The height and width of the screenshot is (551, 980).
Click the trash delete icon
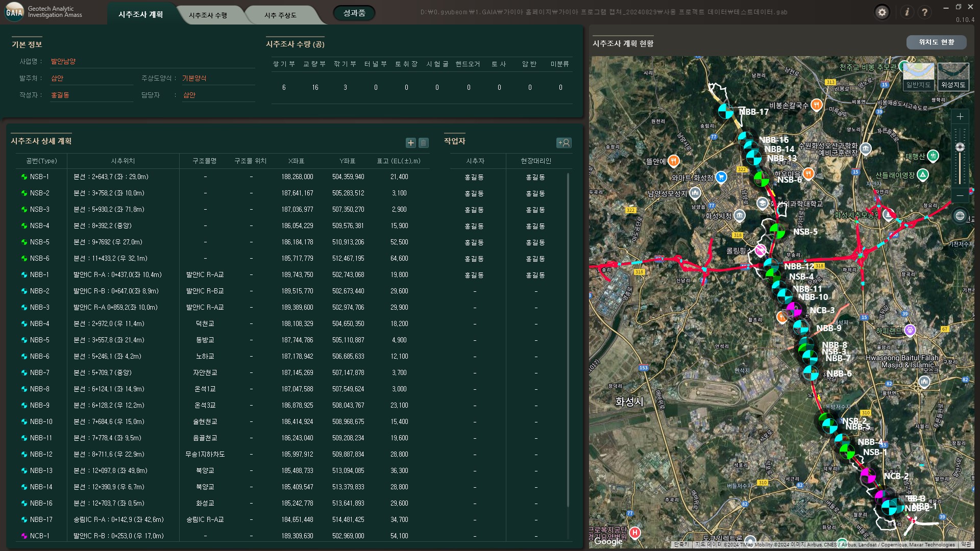(x=423, y=143)
